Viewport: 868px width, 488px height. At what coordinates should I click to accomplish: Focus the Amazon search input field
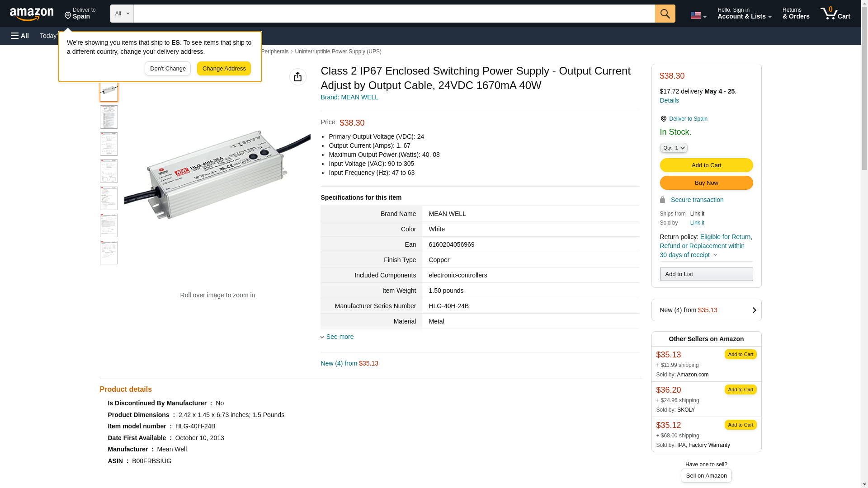pos(394,14)
